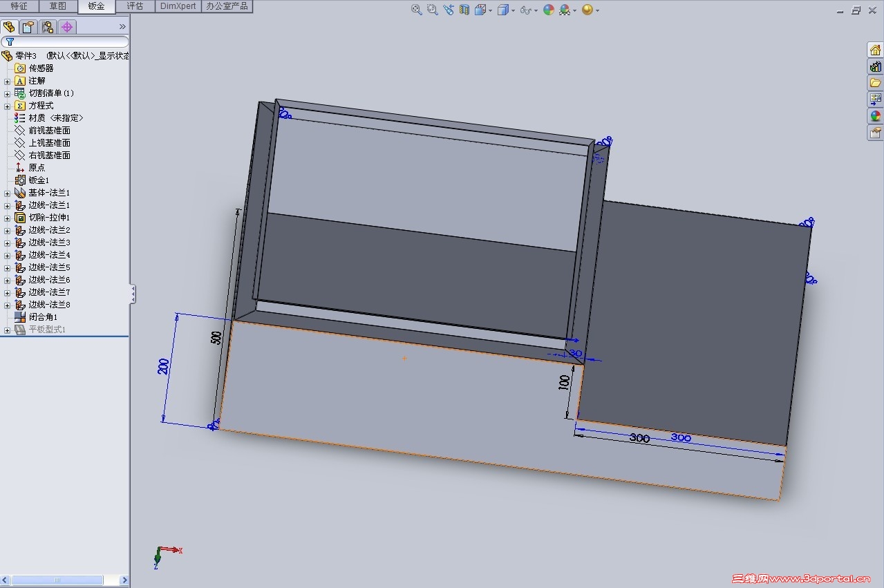Open View Settings dropdown arrow
This screenshot has height=588, width=884.
(x=597, y=10)
